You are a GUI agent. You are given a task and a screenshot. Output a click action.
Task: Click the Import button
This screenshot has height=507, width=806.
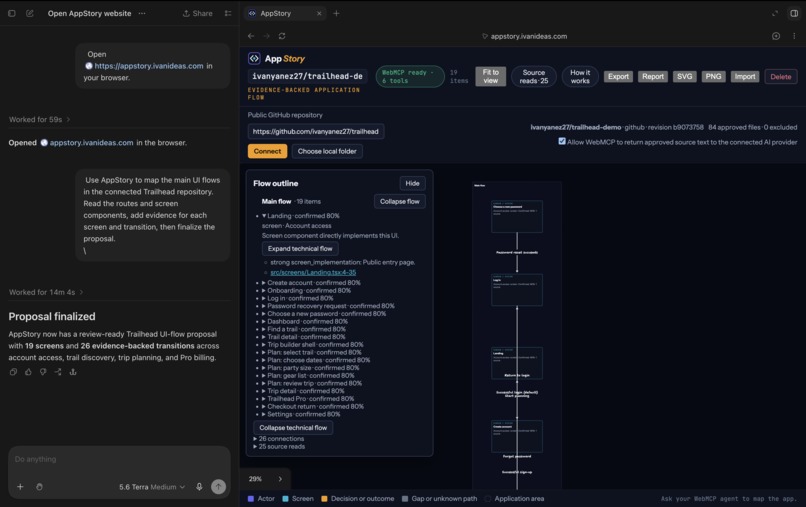point(744,77)
